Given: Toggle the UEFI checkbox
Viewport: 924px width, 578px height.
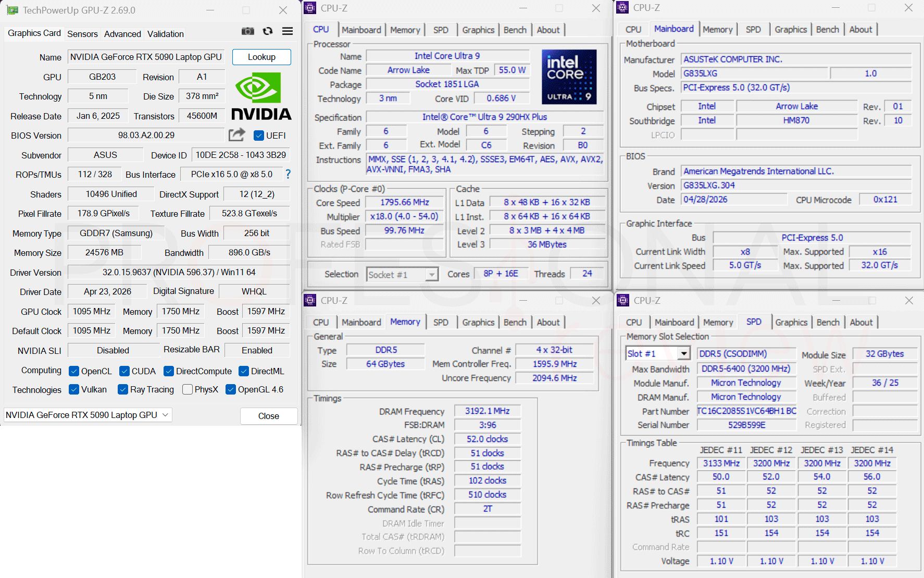Looking at the screenshot, I should click(258, 136).
